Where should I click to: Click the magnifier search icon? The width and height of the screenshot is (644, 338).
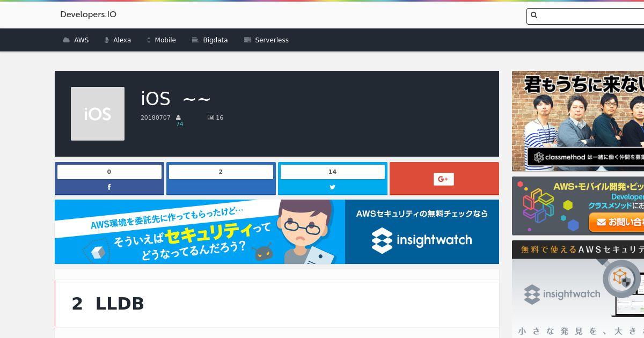pyautogui.click(x=534, y=16)
